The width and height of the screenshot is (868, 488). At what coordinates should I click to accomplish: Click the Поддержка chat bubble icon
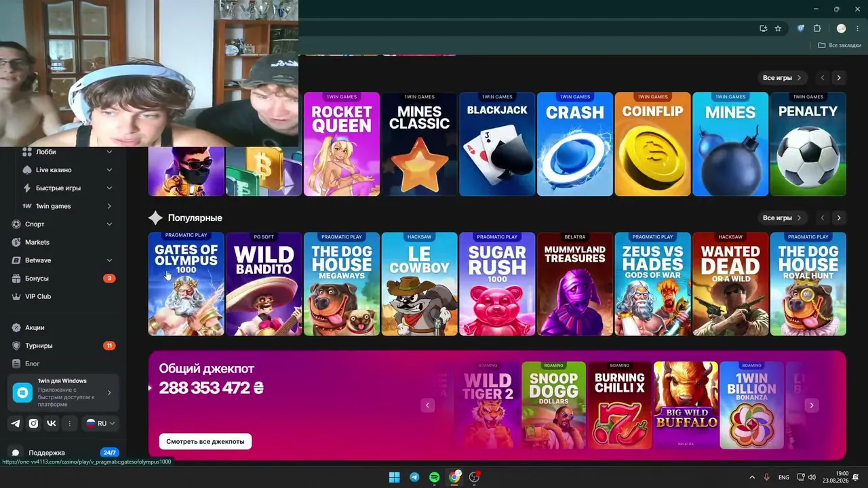point(16,453)
